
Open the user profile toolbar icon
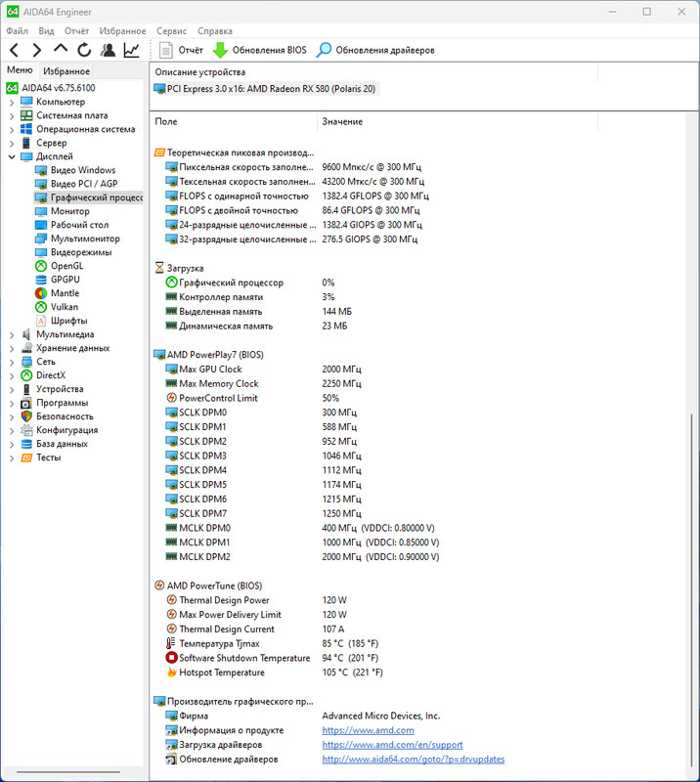click(x=108, y=50)
